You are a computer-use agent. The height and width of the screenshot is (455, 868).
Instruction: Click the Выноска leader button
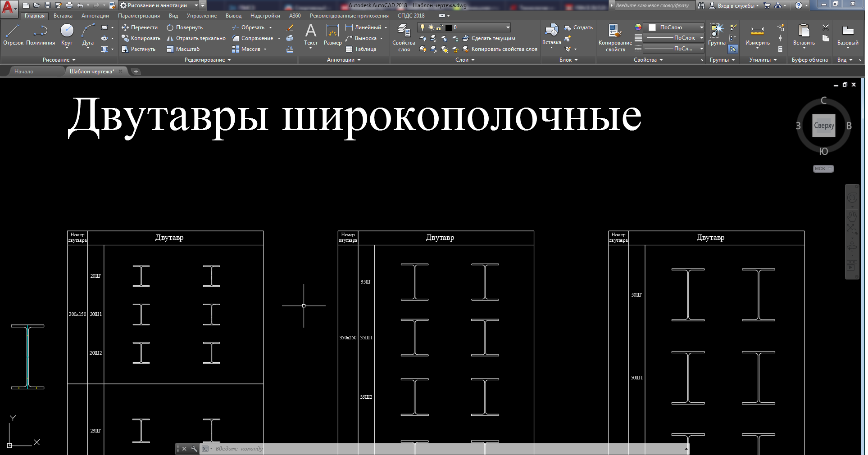click(x=361, y=38)
